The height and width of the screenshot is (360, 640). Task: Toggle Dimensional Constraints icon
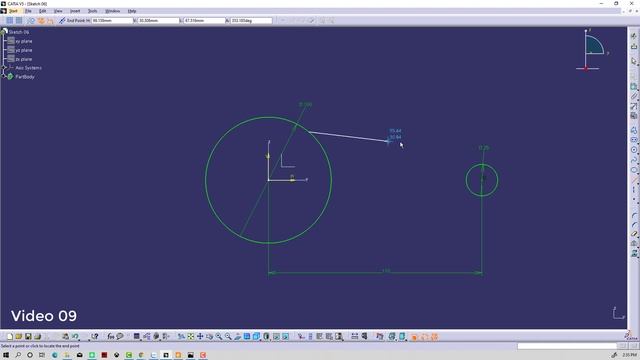click(50, 20)
